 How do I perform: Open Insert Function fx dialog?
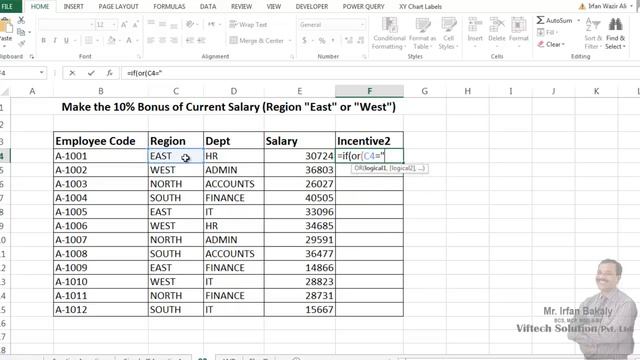[x=109, y=73]
